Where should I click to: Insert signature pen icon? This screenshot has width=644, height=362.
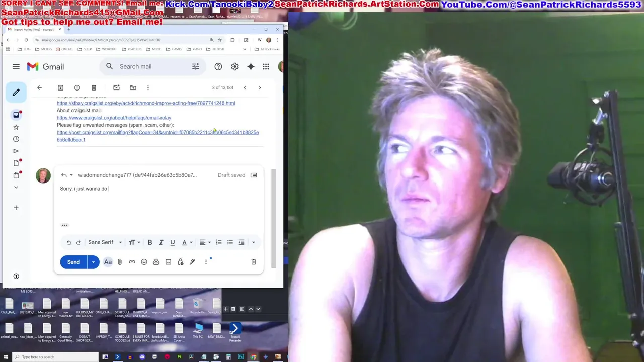(x=192, y=262)
